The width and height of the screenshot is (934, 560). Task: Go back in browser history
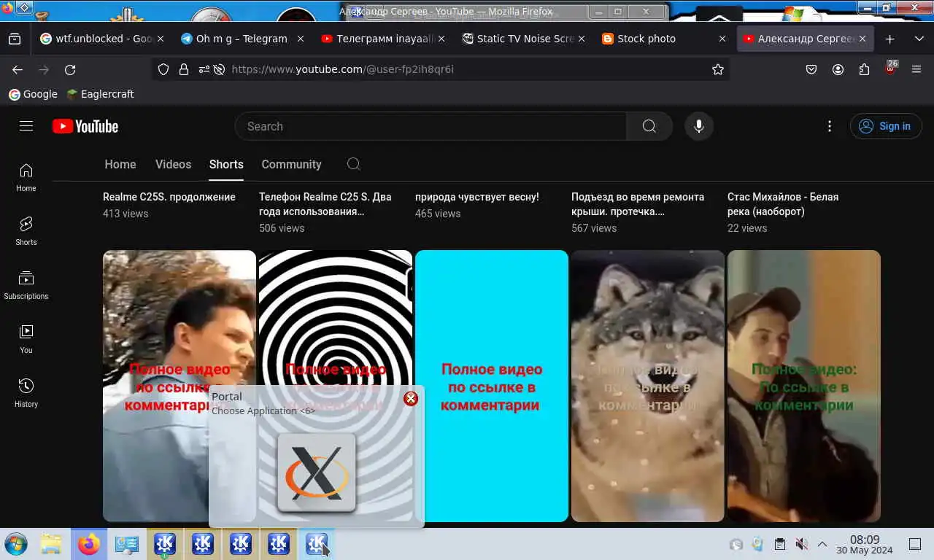click(18, 69)
